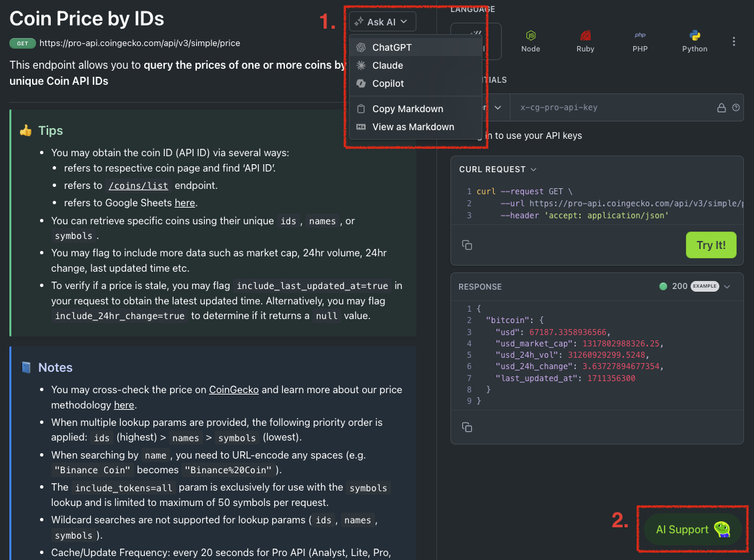754x560 pixels.
Task: Click the usd_market_cap value 1317802988326.25
Action: tap(621, 344)
